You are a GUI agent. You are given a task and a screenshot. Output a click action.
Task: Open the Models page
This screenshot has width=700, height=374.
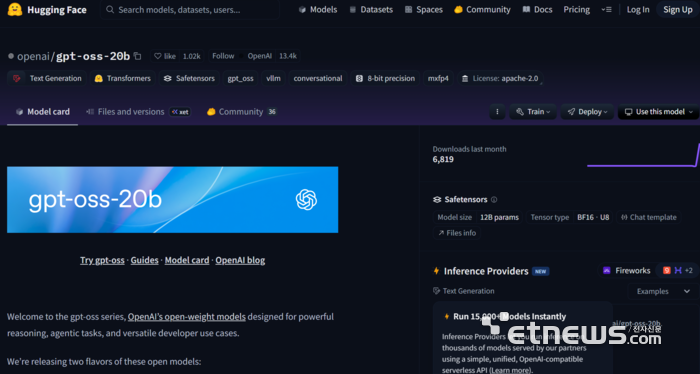[318, 9]
